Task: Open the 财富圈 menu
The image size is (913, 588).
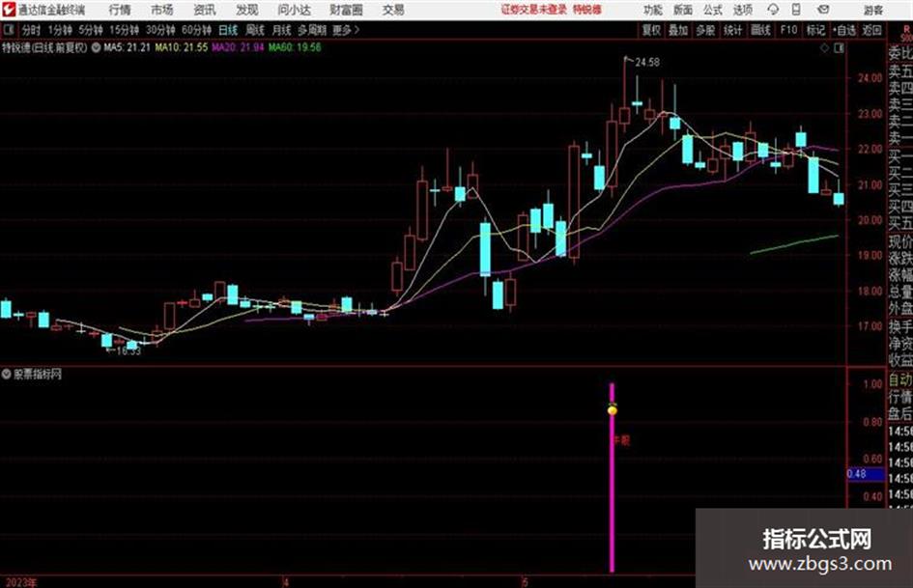Action: [x=346, y=10]
